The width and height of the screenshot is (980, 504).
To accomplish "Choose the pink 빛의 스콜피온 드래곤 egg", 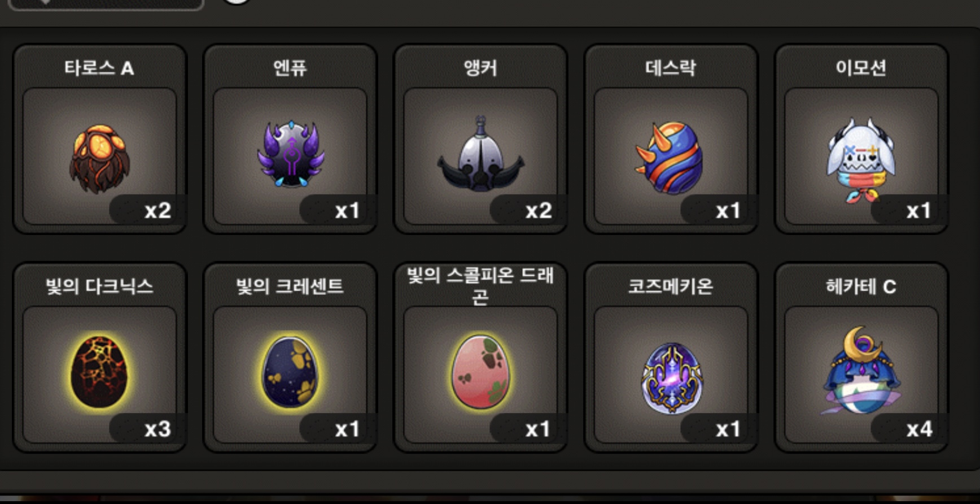I will 480,371.
